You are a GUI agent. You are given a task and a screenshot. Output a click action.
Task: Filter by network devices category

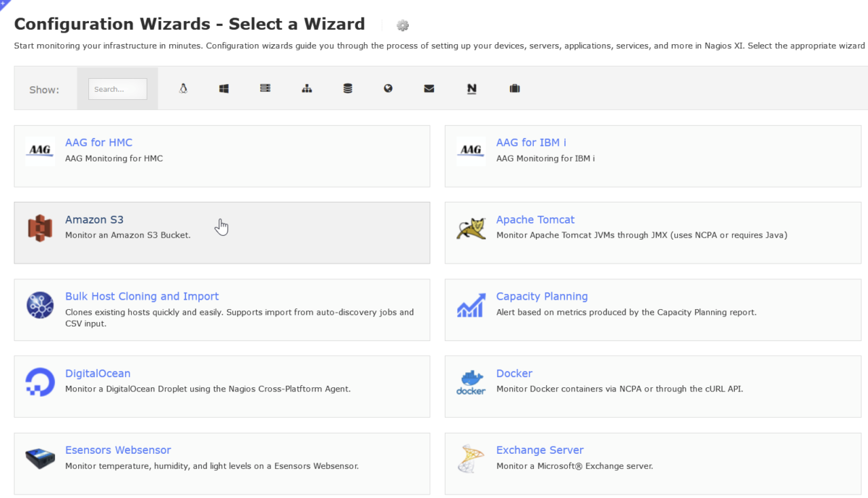(307, 88)
